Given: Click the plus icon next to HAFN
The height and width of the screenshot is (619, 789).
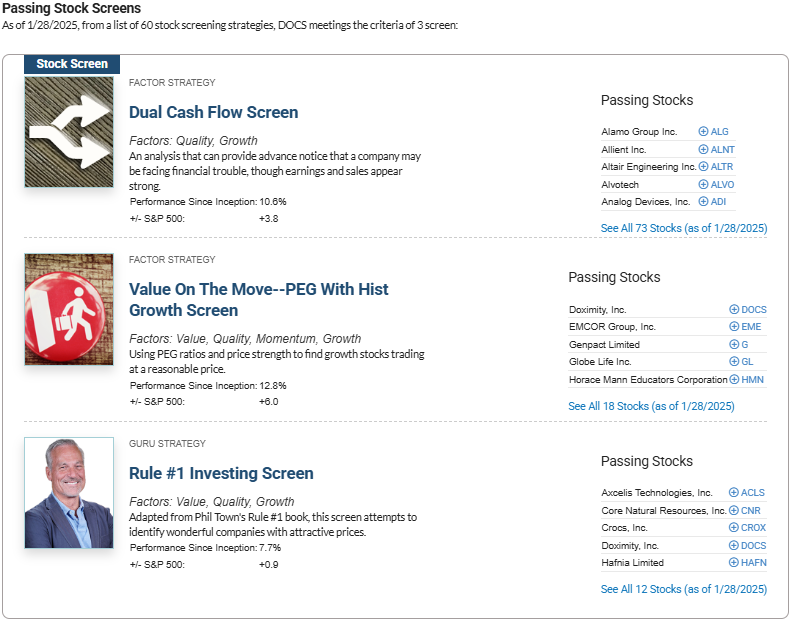Looking at the screenshot, I should 734,563.
